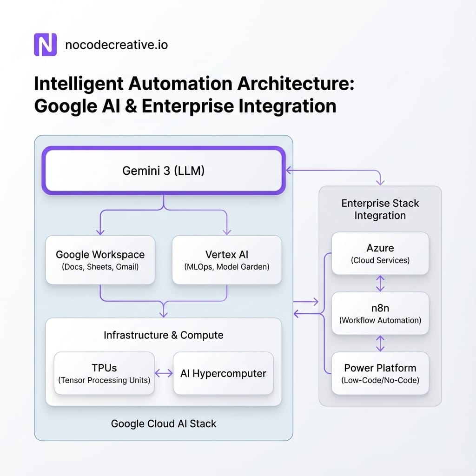Image resolution: width=476 pixels, height=476 pixels.
Task: Click the Infrastructure & Compute header
Action: (164, 335)
